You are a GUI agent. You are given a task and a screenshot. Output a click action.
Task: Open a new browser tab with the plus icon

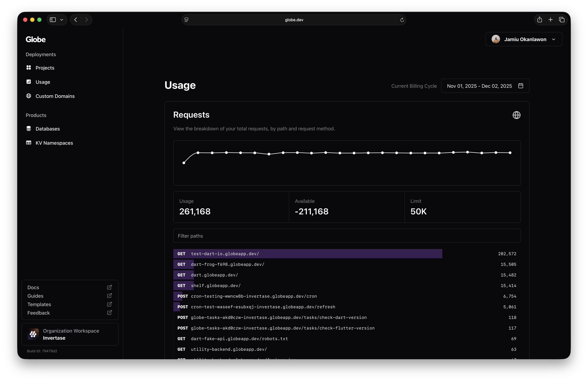(550, 20)
